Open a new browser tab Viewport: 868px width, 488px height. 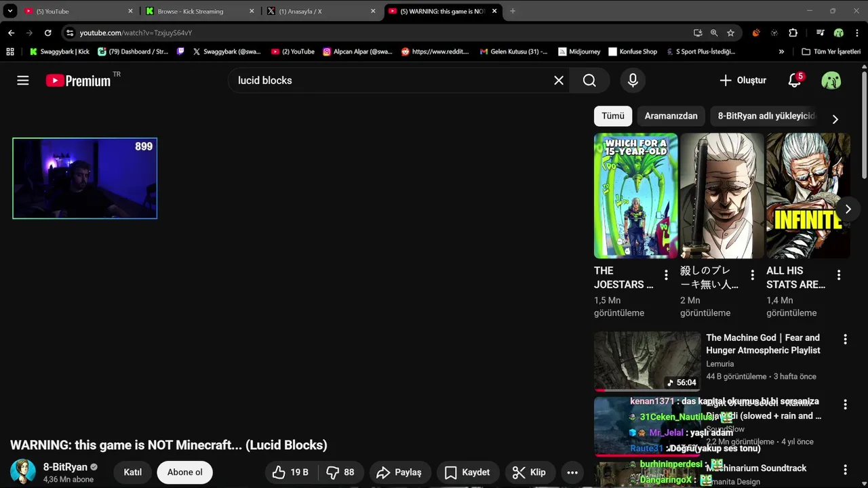pyautogui.click(x=513, y=12)
